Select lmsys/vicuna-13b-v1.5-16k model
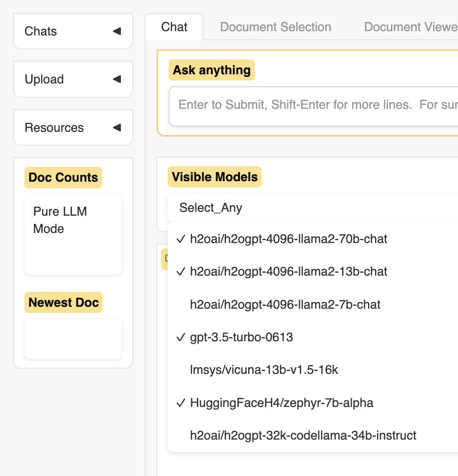This screenshot has width=458, height=476. tap(313, 370)
